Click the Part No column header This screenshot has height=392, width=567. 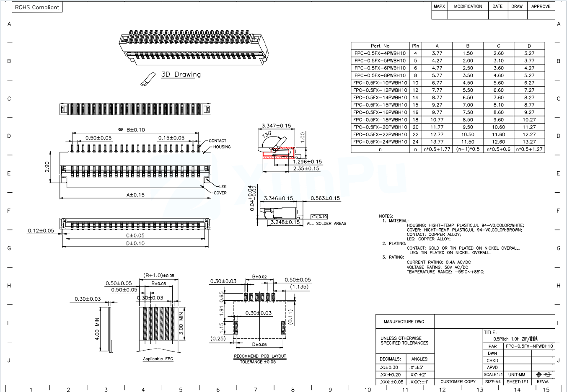(380, 46)
